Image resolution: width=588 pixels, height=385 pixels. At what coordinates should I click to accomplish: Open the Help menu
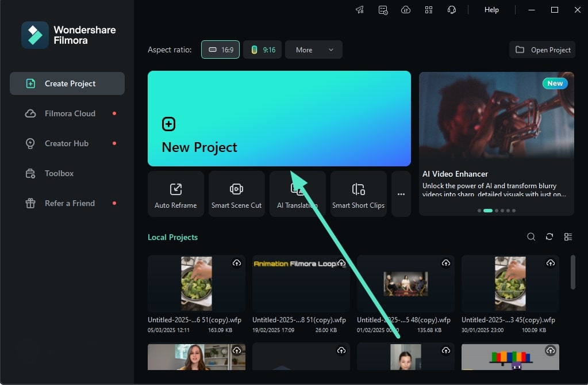pos(491,10)
